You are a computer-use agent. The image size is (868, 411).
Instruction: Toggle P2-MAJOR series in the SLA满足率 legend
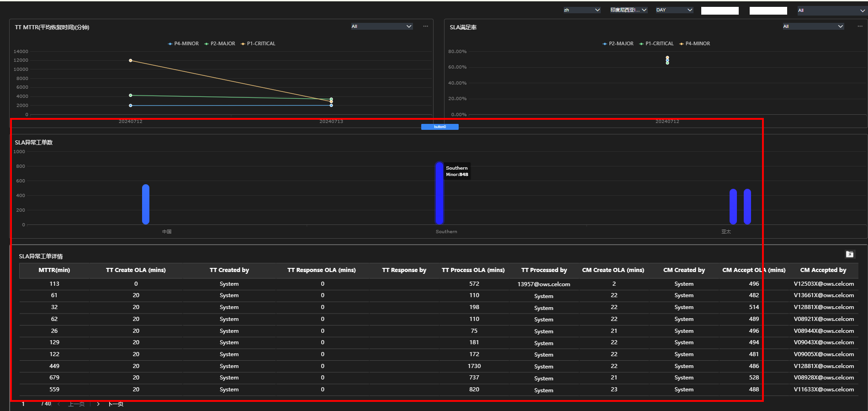[x=618, y=43]
